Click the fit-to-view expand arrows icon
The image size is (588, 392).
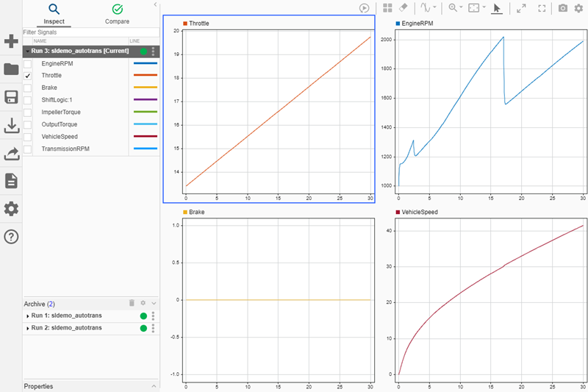pyautogui.click(x=521, y=8)
